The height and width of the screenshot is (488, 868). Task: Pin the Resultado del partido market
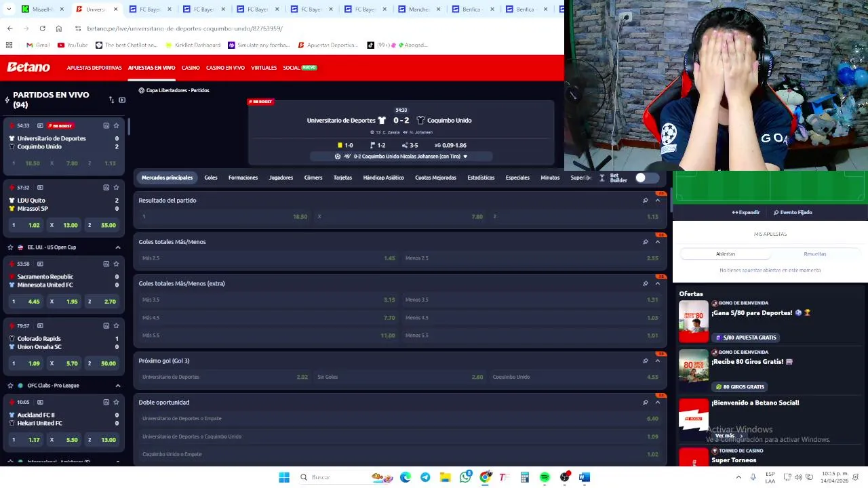point(645,201)
